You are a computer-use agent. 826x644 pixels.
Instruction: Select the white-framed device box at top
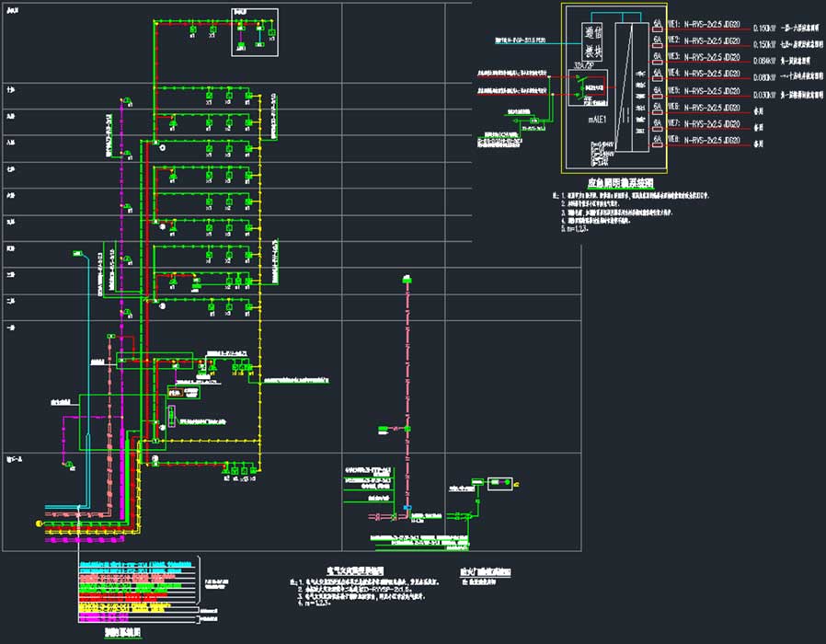click(254, 31)
